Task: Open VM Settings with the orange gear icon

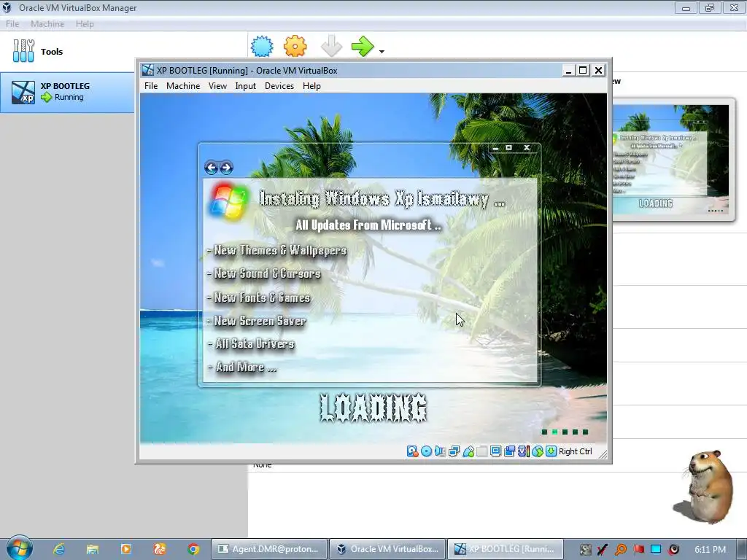Action: (x=295, y=46)
